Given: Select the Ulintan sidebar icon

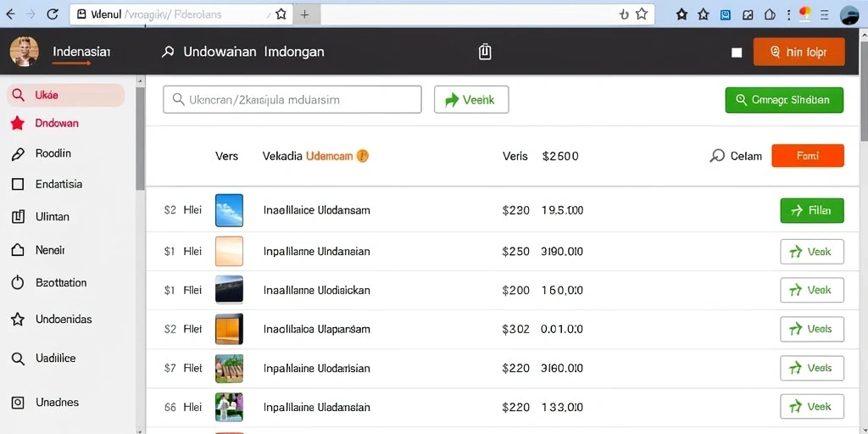Looking at the screenshot, I should [18, 217].
